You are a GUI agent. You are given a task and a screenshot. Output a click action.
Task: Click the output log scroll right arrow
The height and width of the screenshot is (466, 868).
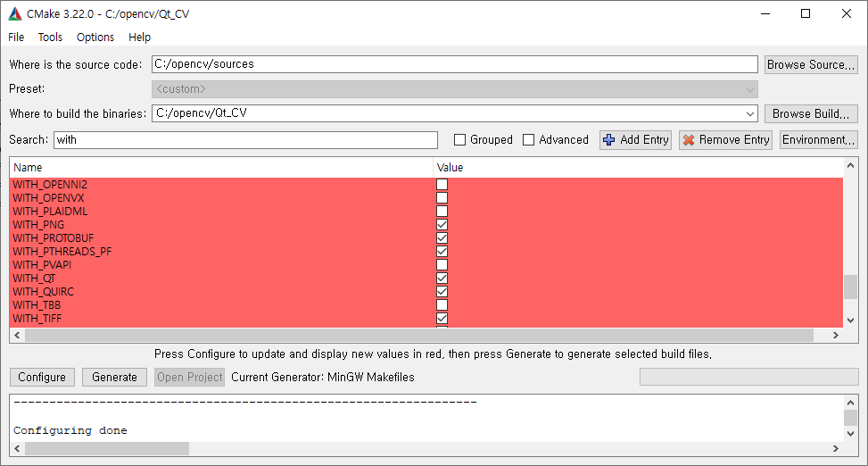tap(835, 448)
